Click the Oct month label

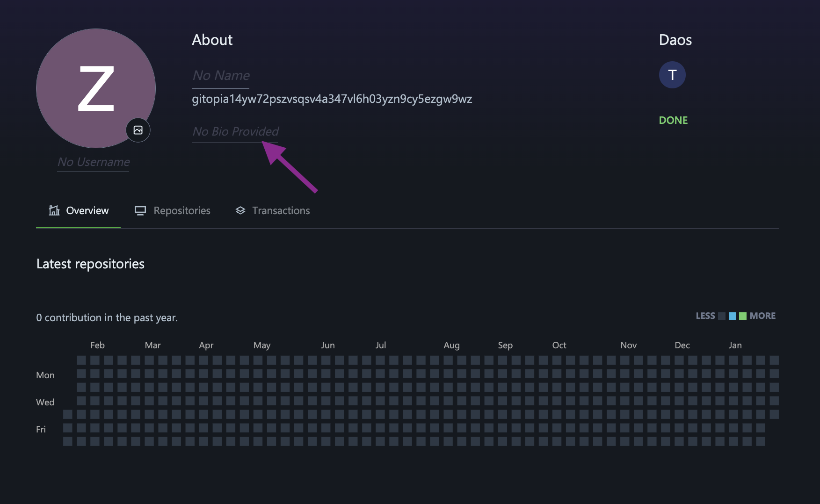point(559,345)
